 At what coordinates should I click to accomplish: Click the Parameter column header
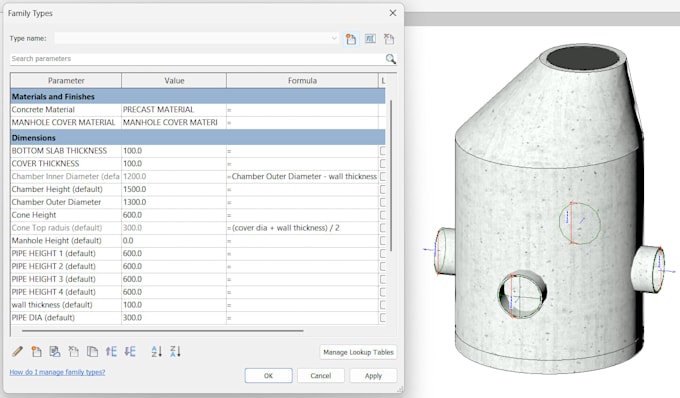pos(66,81)
